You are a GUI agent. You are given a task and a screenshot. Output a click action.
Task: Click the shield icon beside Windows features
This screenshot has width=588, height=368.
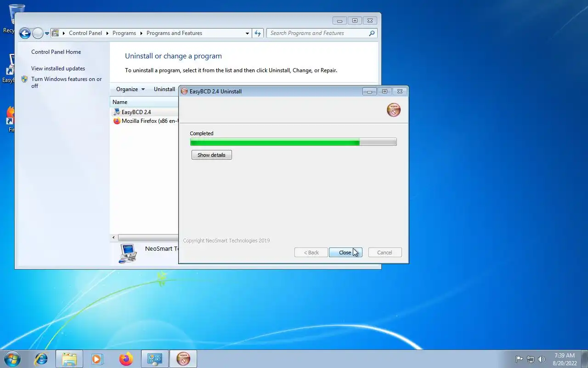click(24, 79)
